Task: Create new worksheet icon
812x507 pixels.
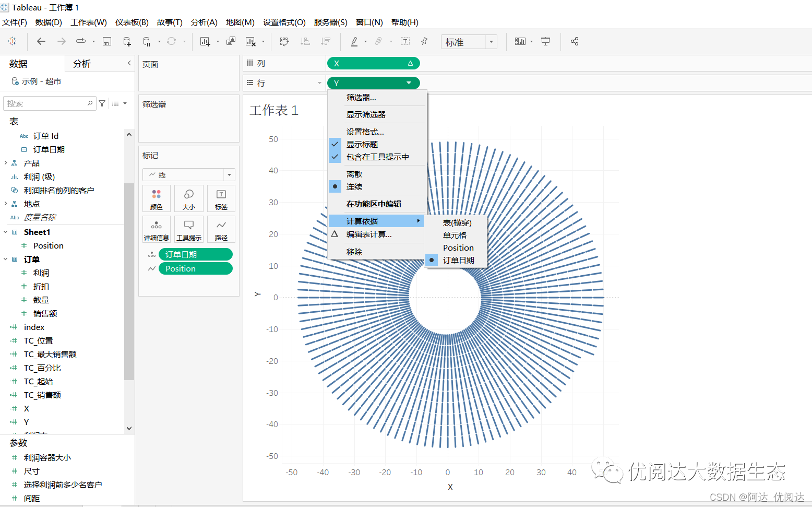Action: [x=205, y=41]
